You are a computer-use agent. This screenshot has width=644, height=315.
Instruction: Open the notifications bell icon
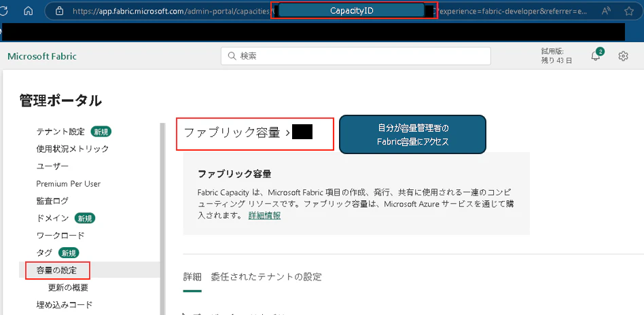pyautogui.click(x=596, y=56)
